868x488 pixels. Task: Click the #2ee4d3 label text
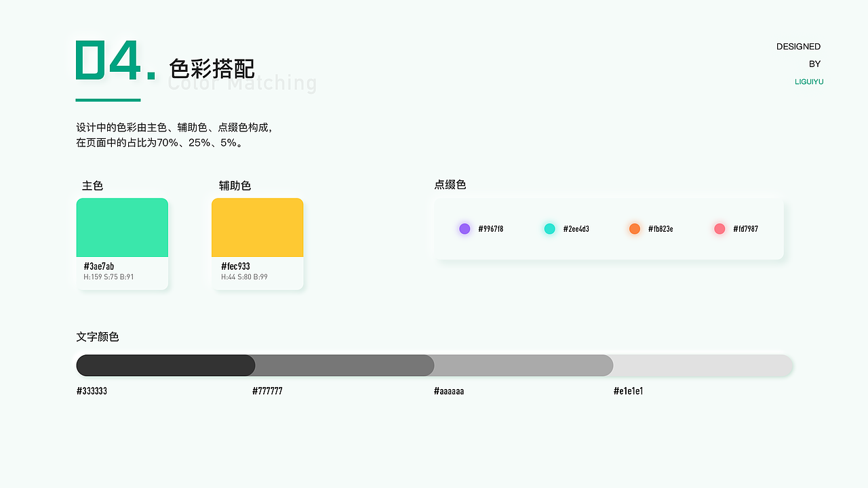tap(576, 229)
